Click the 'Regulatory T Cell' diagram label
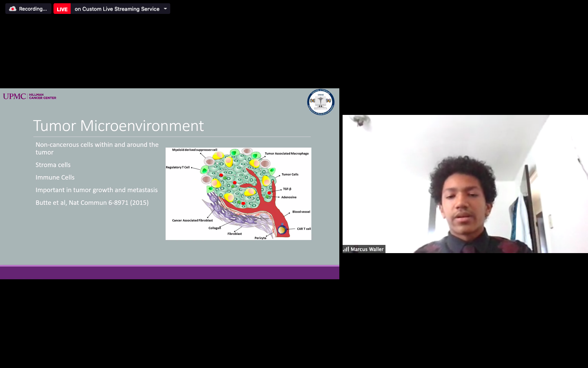588x368 pixels. (x=178, y=167)
